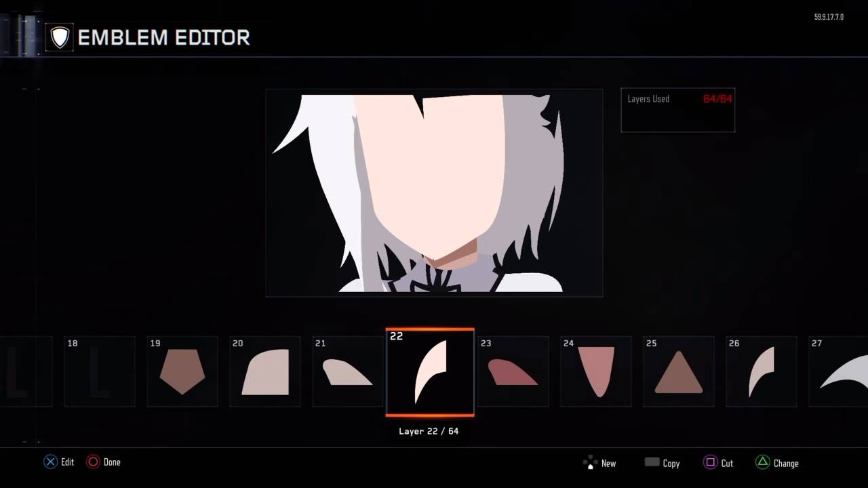Click the touchpad Copy icon
The image size is (868, 488).
point(652,462)
